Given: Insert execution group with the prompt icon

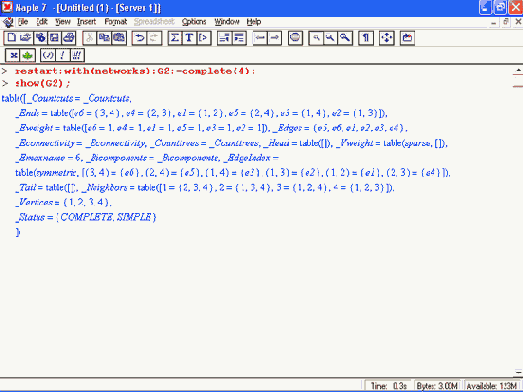Looking at the screenshot, I should (203, 38).
